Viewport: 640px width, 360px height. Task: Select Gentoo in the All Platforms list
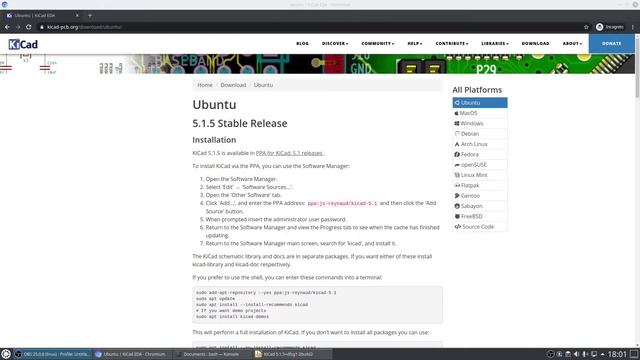pos(480,196)
